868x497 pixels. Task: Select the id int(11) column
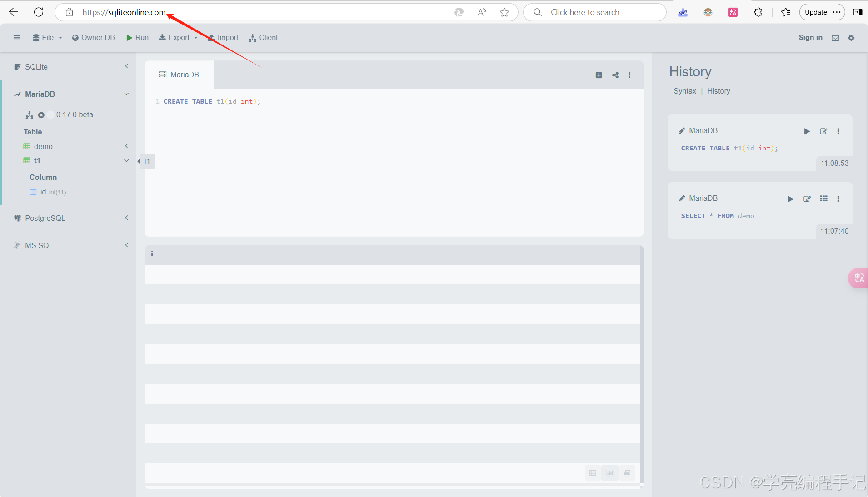point(48,192)
